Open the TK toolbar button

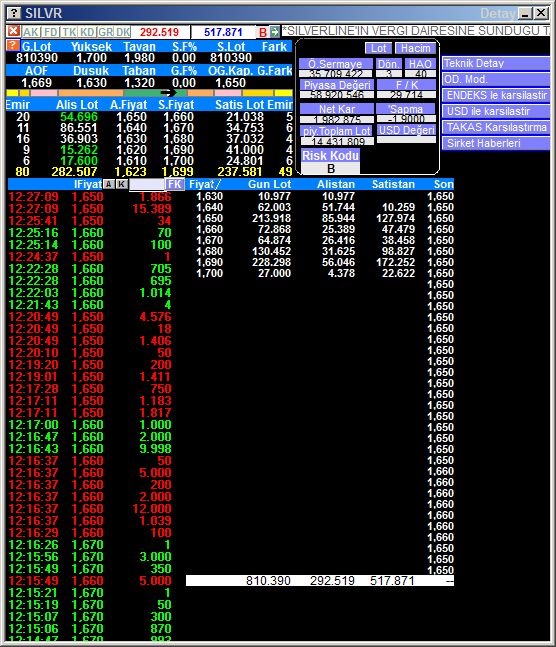(69, 32)
